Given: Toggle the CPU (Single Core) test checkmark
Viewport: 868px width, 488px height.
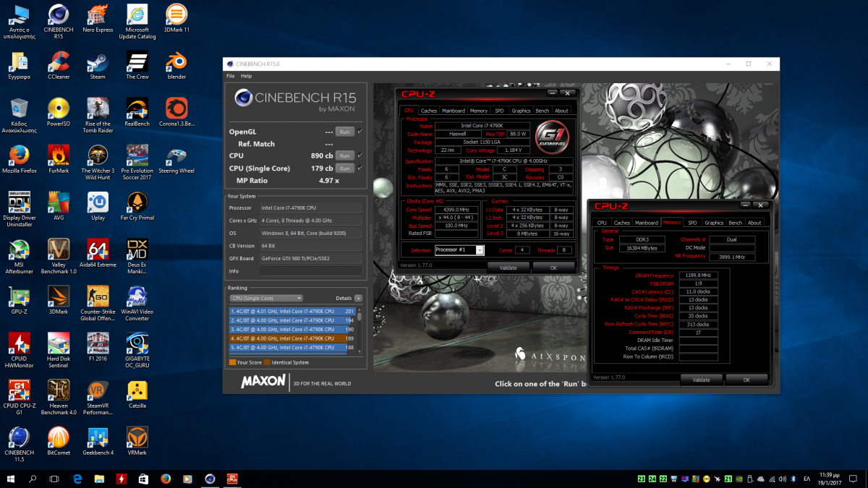Looking at the screenshot, I should click(360, 168).
